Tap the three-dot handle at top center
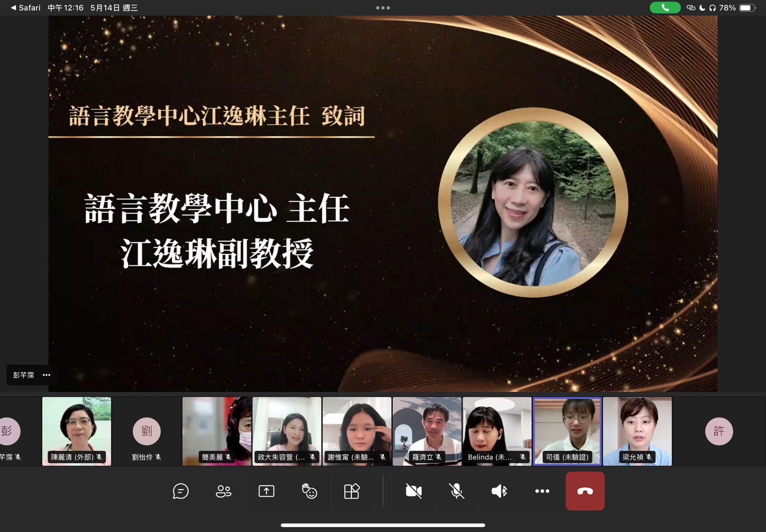 383,7
